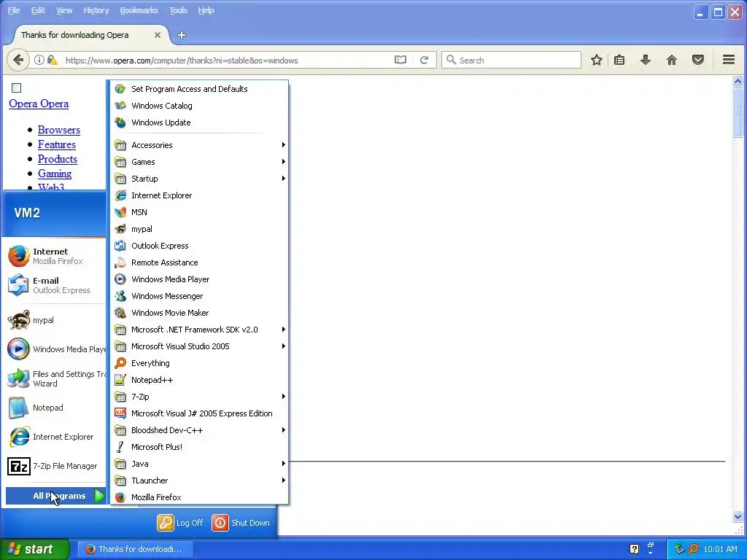Click the Log Off button
The width and height of the screenshot is (747, 560).
[x=180, y=523]
